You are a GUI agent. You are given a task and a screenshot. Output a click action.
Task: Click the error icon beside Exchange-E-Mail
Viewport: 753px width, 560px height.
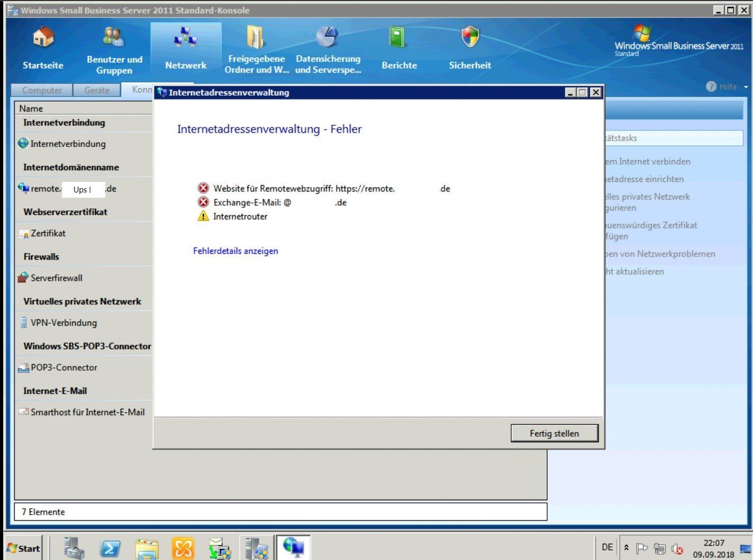pos(203,202)
